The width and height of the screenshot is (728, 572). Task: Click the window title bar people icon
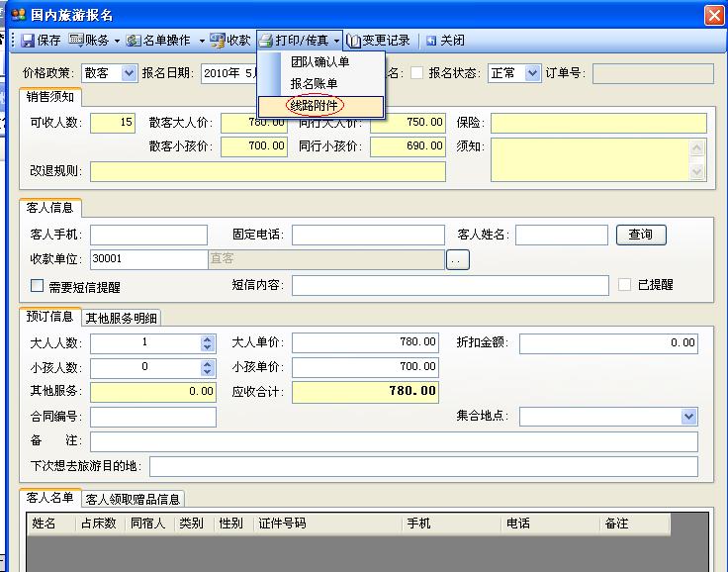[18, 15]
